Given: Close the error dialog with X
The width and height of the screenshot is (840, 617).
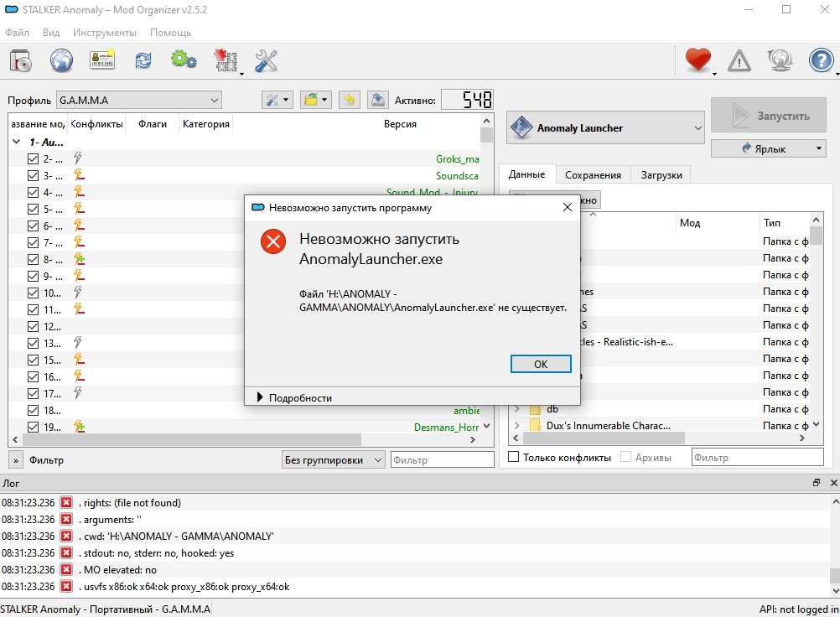Looking at the screenshot, I should [568, 207].
